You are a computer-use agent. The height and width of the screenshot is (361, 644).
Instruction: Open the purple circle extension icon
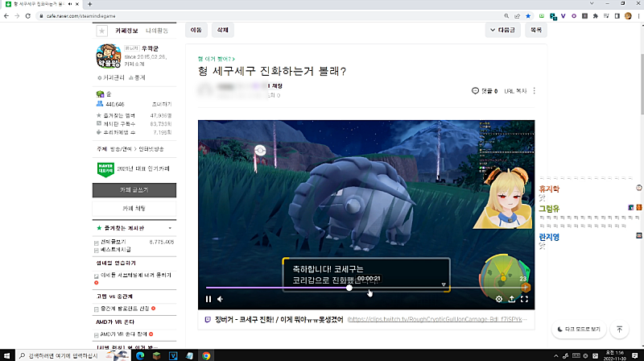[574, 16]
